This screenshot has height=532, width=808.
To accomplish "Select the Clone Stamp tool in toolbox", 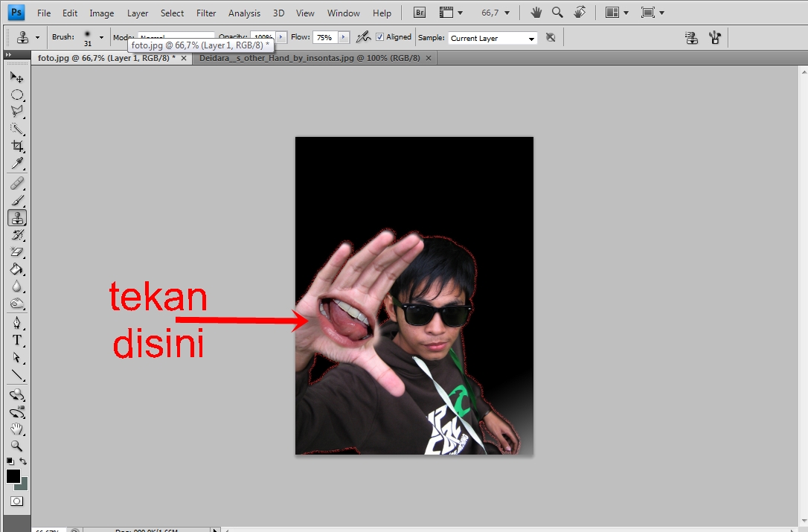I will pos(17,218).
